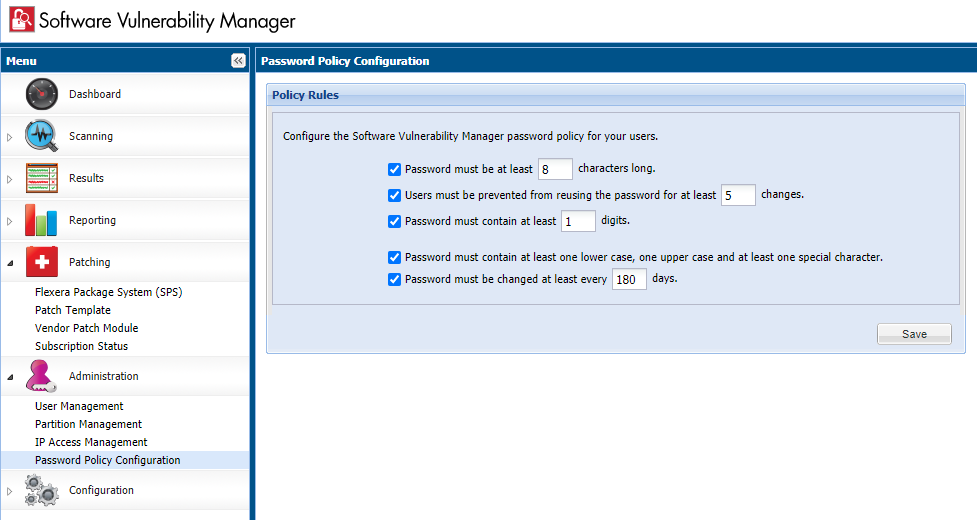Collapse the Menu panel with double-arrow icon

coord(238,61)
